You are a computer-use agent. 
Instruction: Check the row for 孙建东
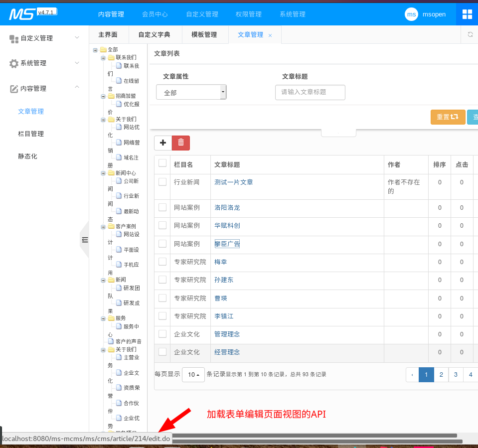pyautogui.click(x=162, y=280)
